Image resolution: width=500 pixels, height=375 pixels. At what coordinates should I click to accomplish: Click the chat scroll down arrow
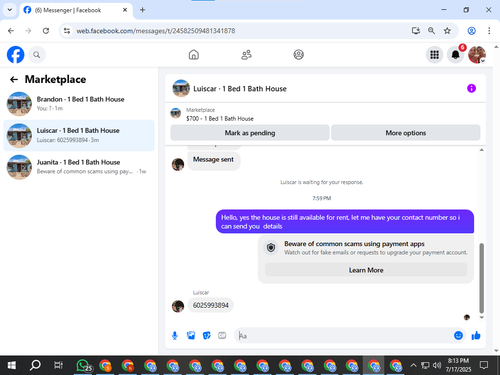click(x=481, y=317)
